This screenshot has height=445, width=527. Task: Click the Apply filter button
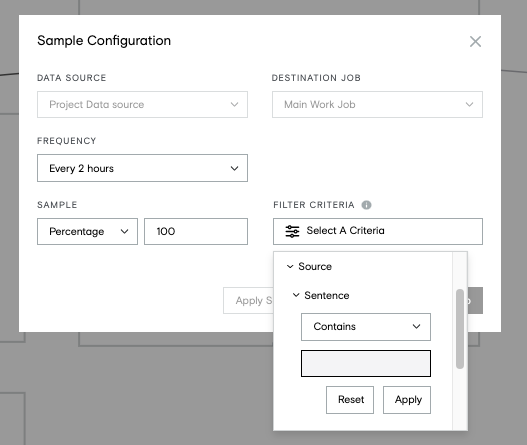tap(407, 400)
